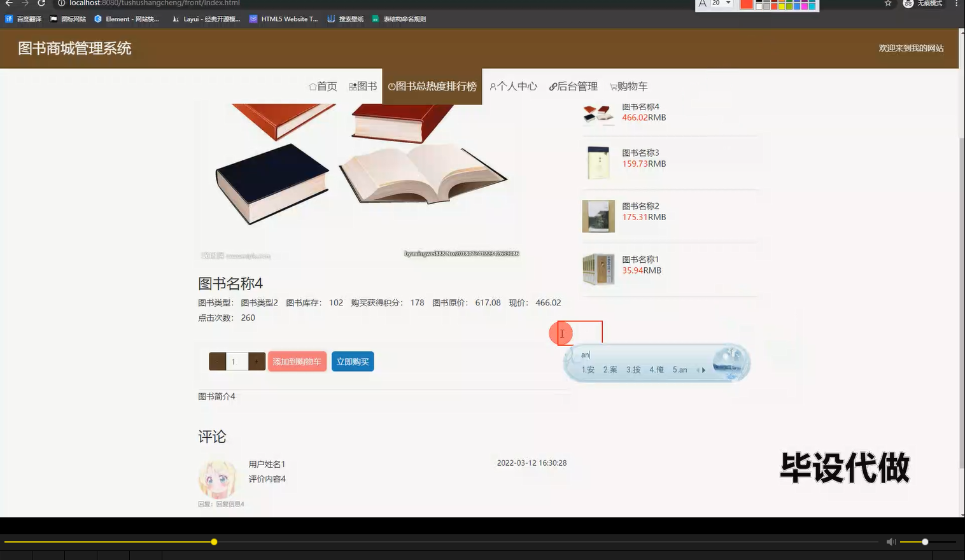Click the 添加到购物车 button
The height and width of the screenshot is (560, 965).
click(297, 361)
